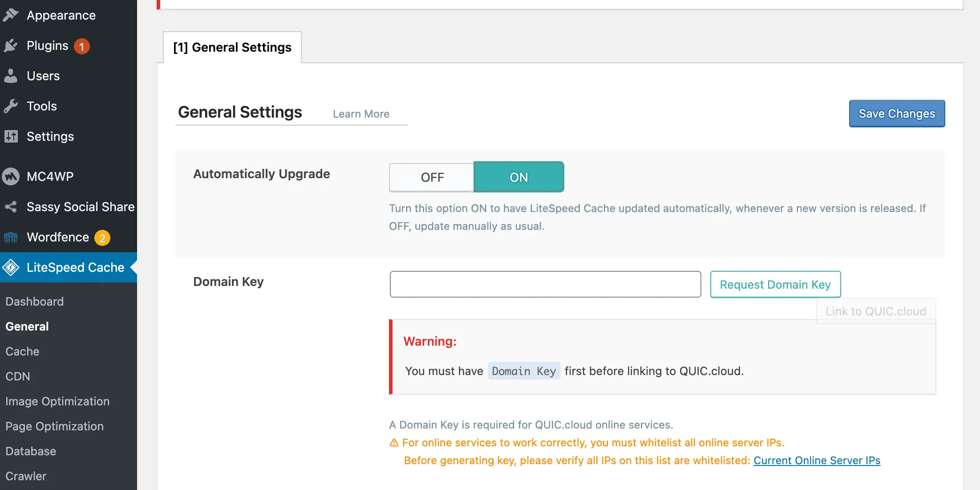
Task: Go to Page Optimization submenu item
Action: coord(54,426)
